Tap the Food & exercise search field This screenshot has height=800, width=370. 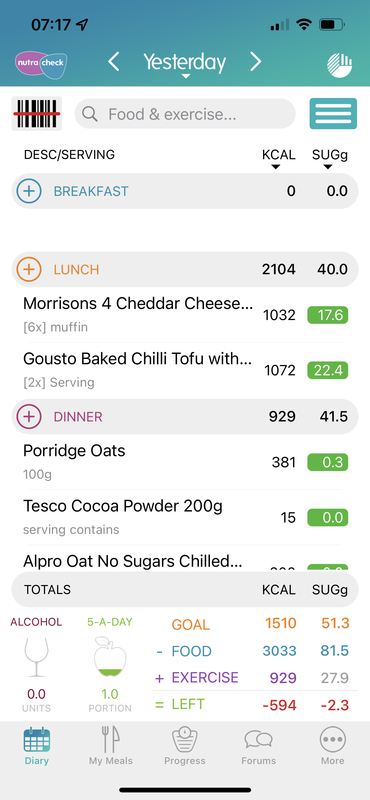click(185, 114)
